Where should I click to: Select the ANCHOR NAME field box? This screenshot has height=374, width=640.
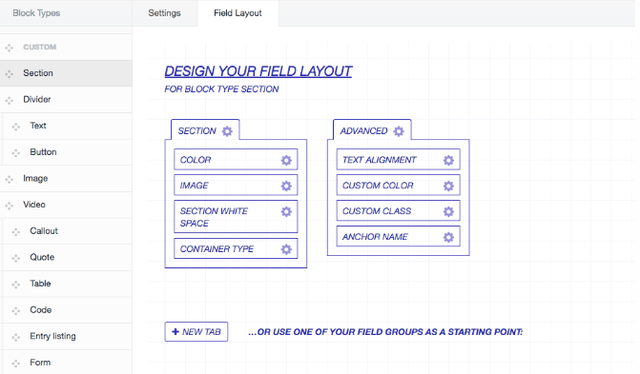pos(398,237)
